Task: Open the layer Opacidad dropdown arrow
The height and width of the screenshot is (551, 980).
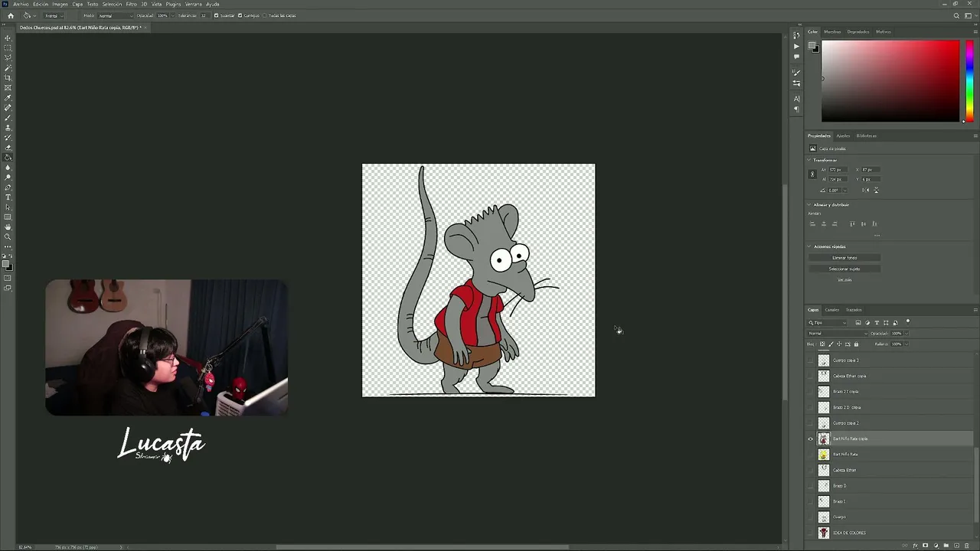Action: 906,333
